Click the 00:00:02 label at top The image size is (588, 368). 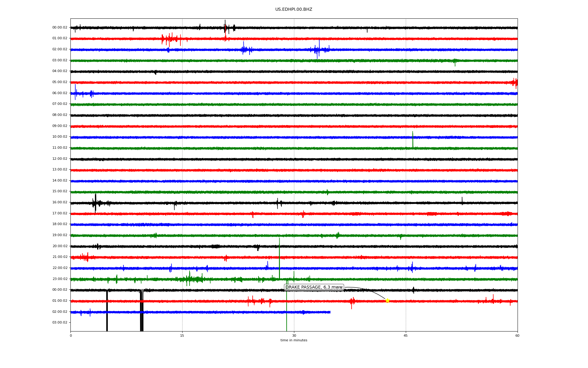tap(60, 28)
